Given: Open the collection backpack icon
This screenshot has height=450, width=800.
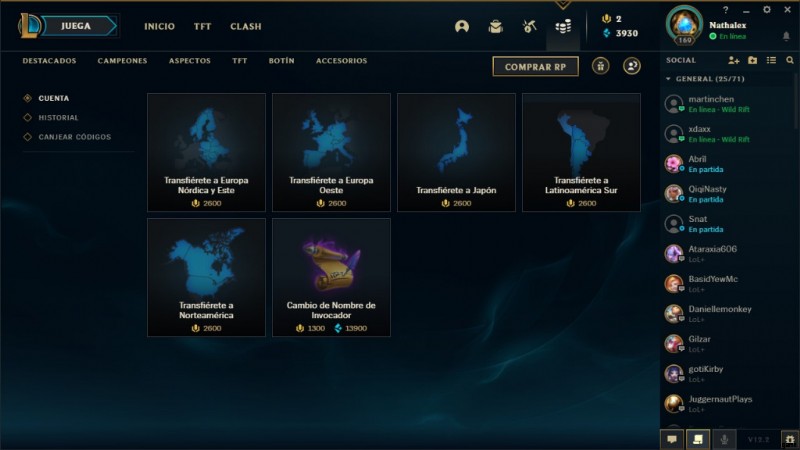Looking at the screenshot, I should [495, 27].
